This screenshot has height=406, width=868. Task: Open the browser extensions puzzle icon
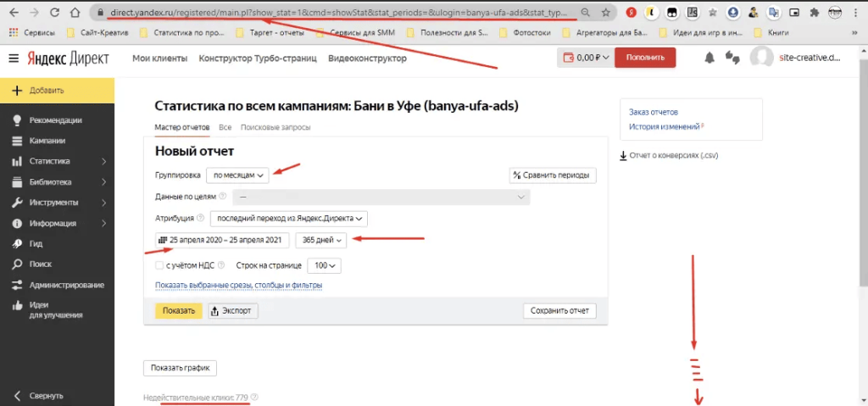(814, 12)
